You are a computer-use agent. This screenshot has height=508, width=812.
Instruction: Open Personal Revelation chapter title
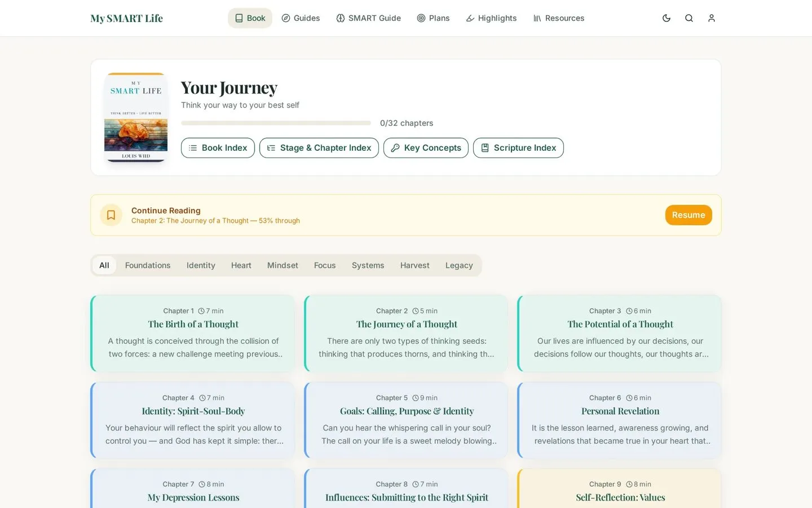coord(620,411)
